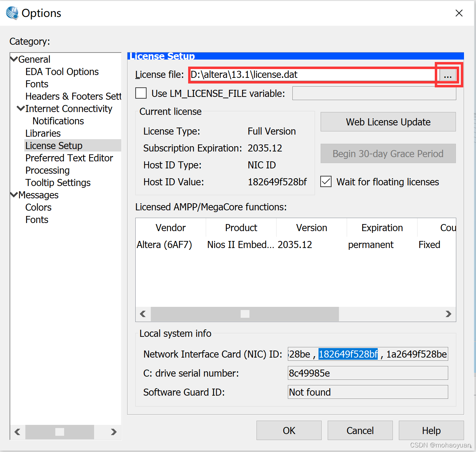Click the category tree scrollbar thumb
Screen dimensions: 476x452
tap(60, 432)
